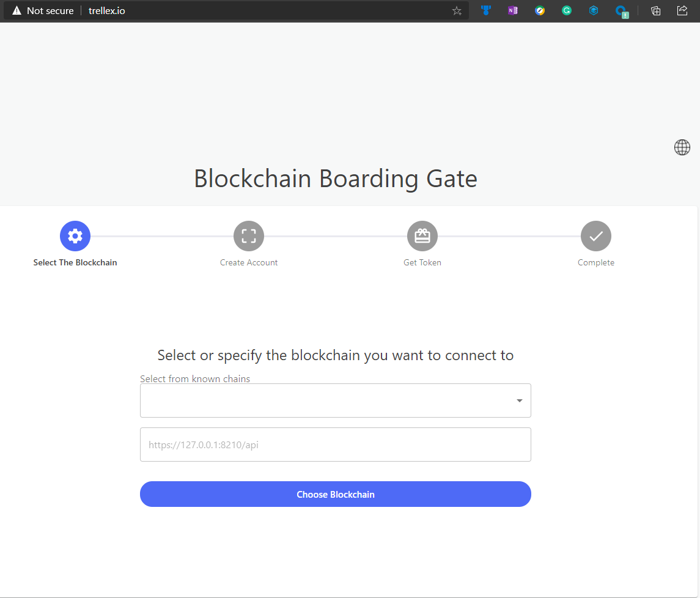Click the Not secure warning icon
Viewport: 700px width, 598px height.
tap(17, 11)
